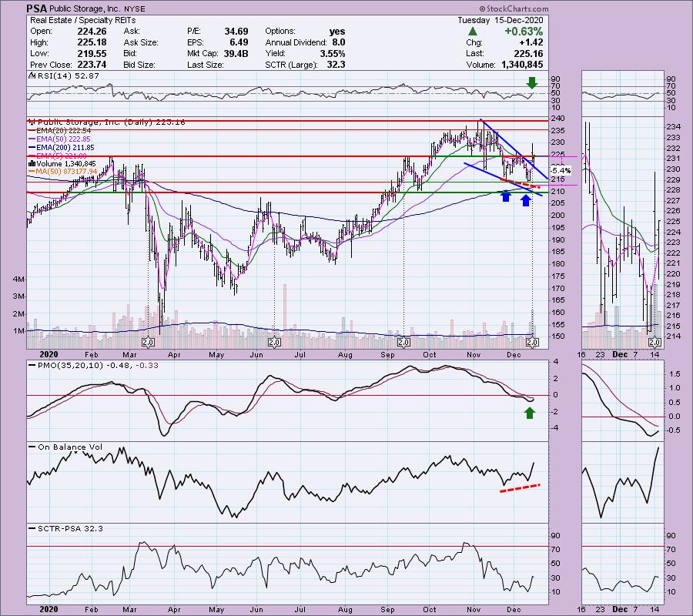Click the 'SCTR (Large):' value 32.3 in the header

click(336, 65)
